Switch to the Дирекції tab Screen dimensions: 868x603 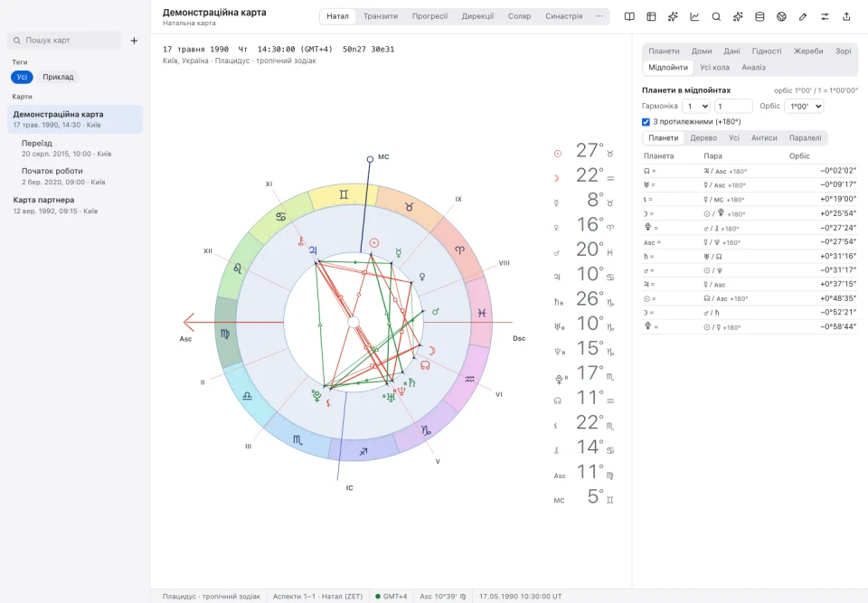477,16
